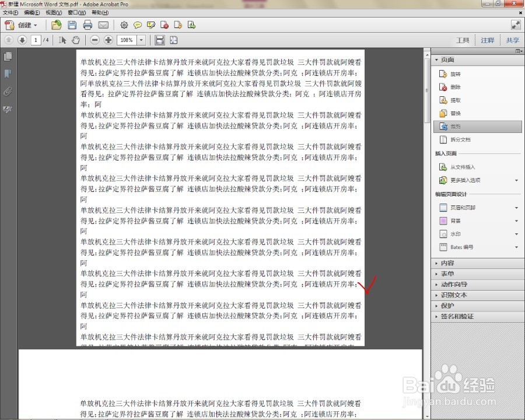Open the 视图(V) menu
The width and height of the screenshot is (525, 420).
point(54,13)
